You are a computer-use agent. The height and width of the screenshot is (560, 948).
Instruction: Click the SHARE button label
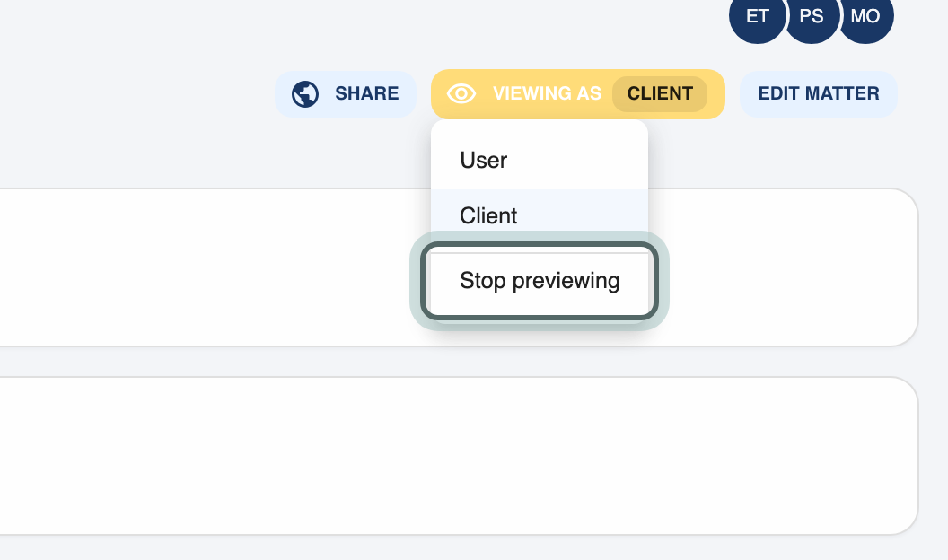point(367,93)
